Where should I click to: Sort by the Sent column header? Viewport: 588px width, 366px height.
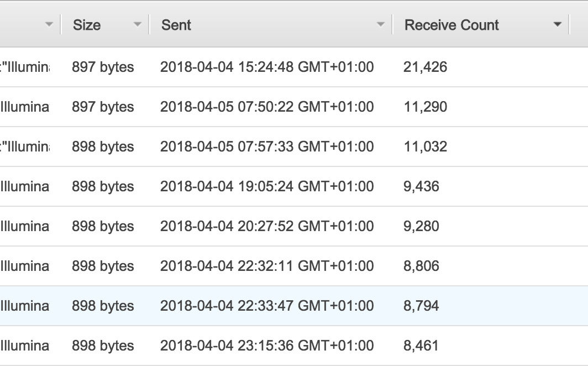tap(176, 25)
